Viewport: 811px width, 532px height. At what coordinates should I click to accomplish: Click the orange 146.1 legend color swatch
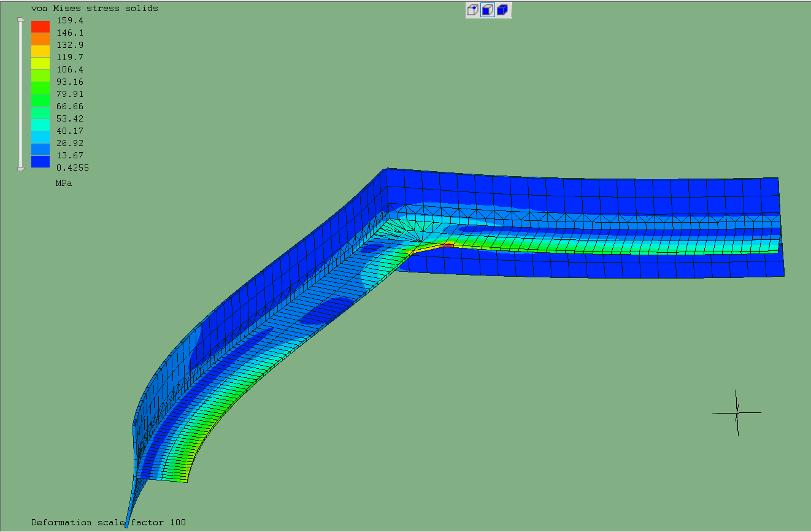(x=40, y=39)
